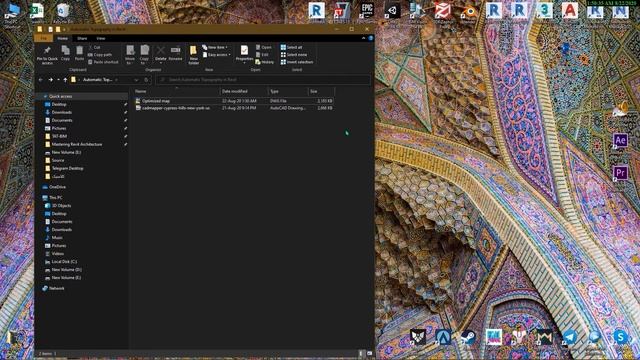Screen dimensions: 640x360
Task: Go back with the Back arrow
Action: pos(40,80)
